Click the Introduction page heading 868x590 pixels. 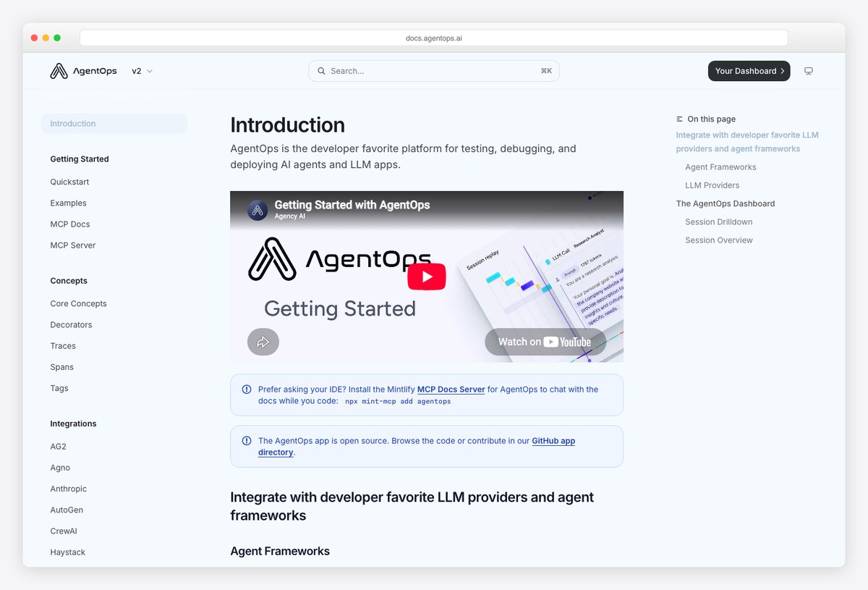287,125
